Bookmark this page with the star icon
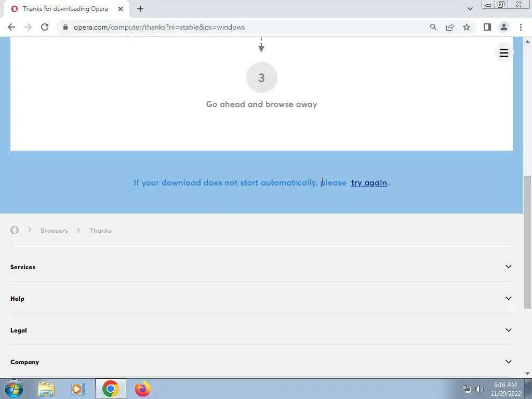 pyautogui.click(x=467, y=27)
